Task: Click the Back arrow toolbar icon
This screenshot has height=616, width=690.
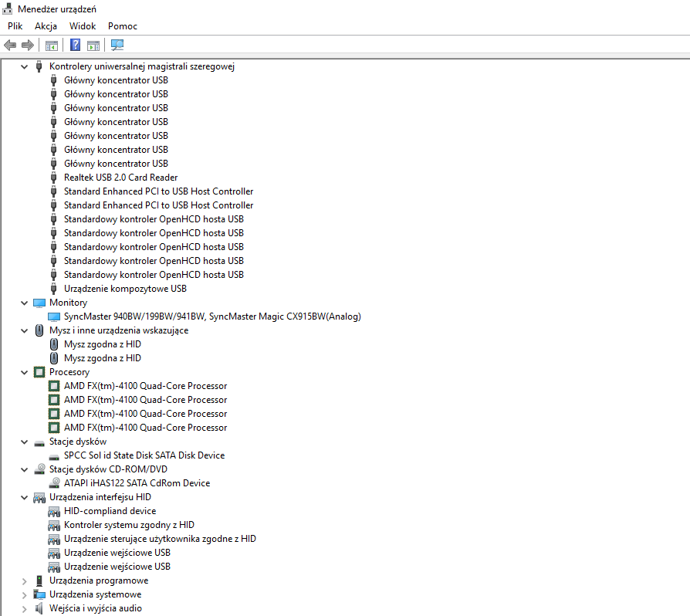Action: click(x=10, y=45)
